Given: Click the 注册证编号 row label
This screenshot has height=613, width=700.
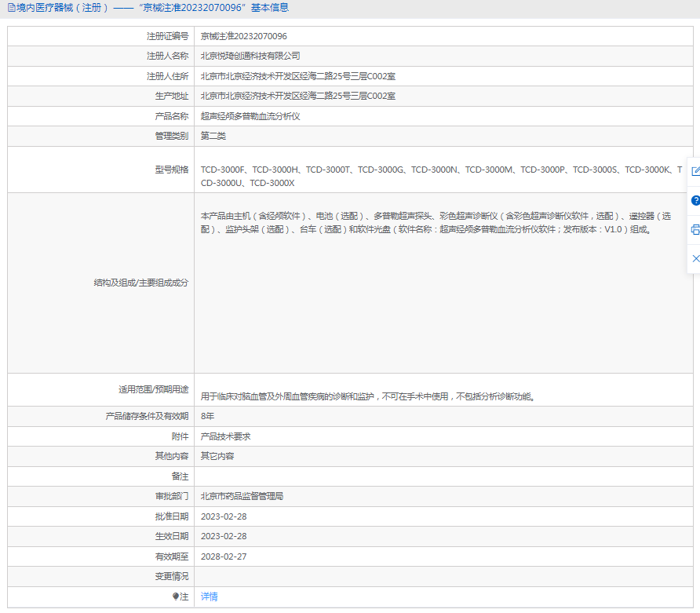Looking at the screenshot, I should 167,36.
